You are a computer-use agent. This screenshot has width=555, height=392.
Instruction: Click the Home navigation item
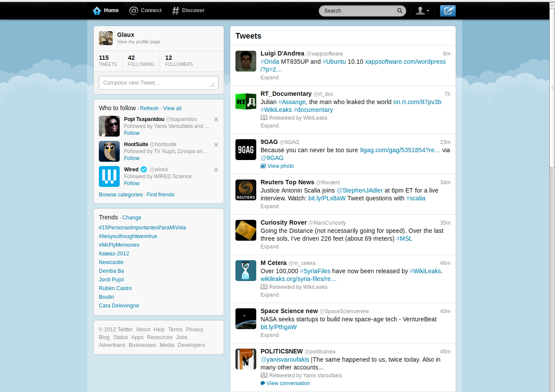point(106,10)
